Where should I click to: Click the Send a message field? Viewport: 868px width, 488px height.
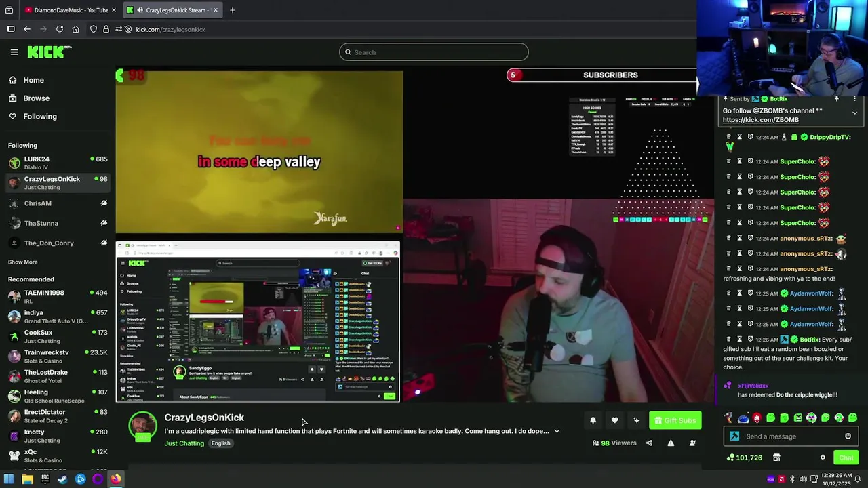click(x=792, y=436)
